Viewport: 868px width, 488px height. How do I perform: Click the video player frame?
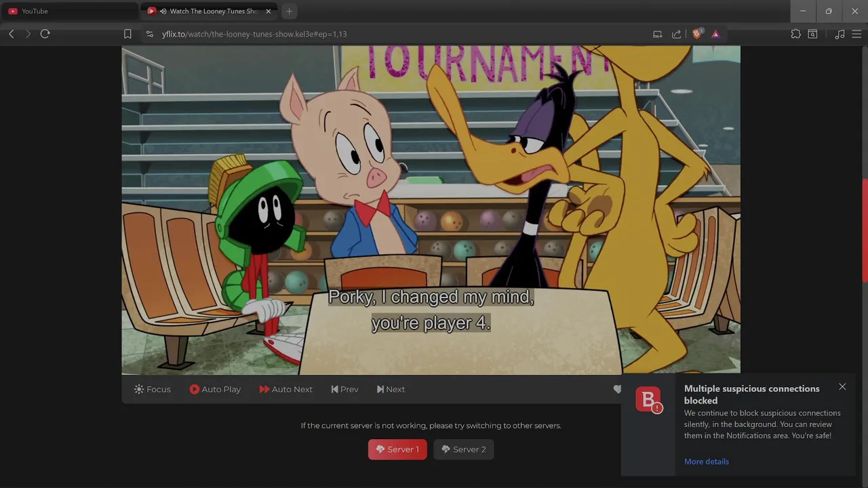pyautogui.click(x=431, y=210)
